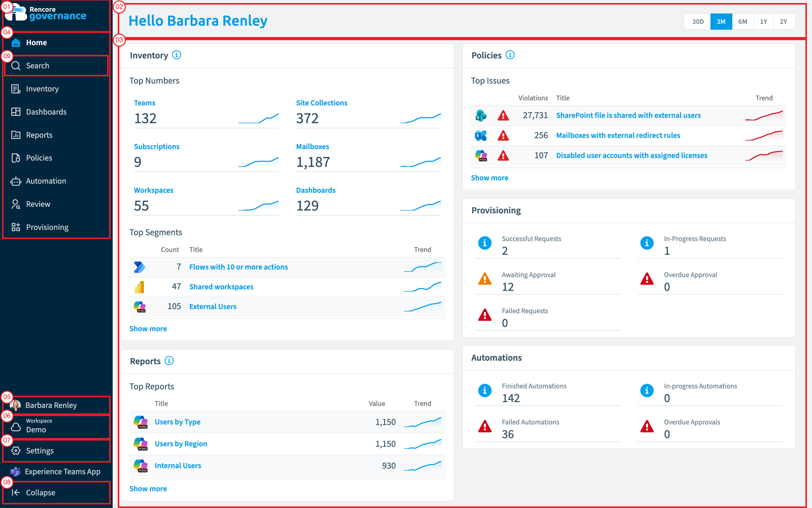Click the info icon beside Reports heading
The image size is (812, 508).
(169, 361)
